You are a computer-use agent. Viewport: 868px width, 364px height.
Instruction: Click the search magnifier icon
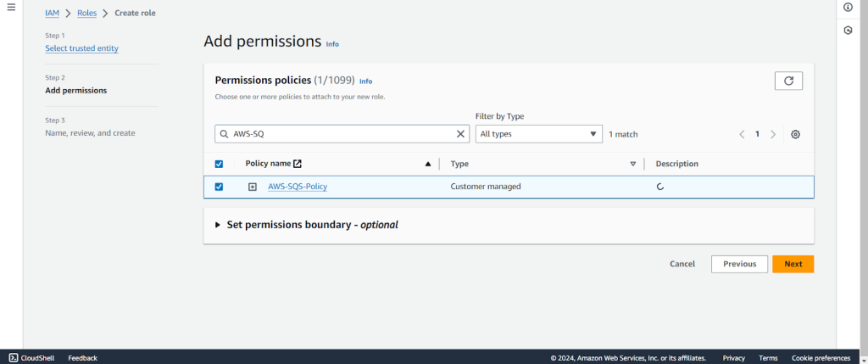click(224, 134)
